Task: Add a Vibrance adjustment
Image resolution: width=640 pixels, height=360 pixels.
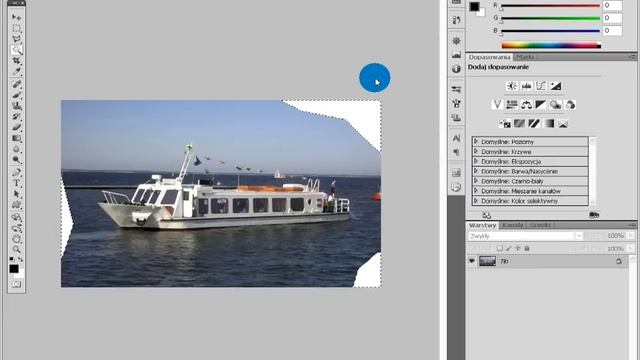Action: click(x=497, y=105)
